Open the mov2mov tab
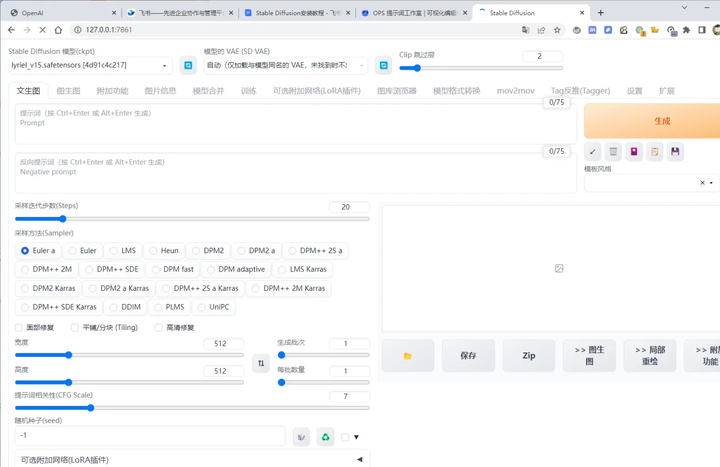Screen dimensions: 720x467 [515, 91]
